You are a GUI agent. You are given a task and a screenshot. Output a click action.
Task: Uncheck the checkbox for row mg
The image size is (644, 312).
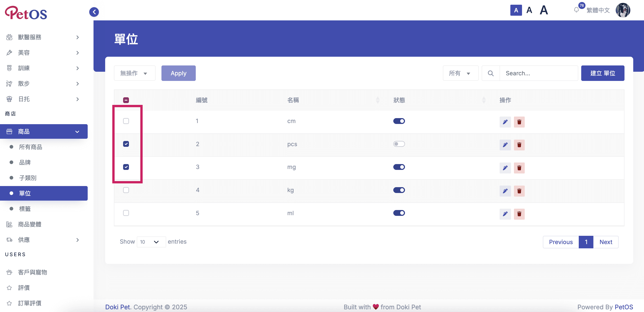tap(126, 167)
